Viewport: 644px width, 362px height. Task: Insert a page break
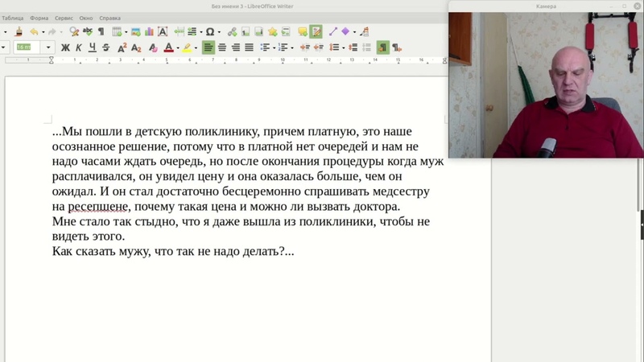point(179,31)
